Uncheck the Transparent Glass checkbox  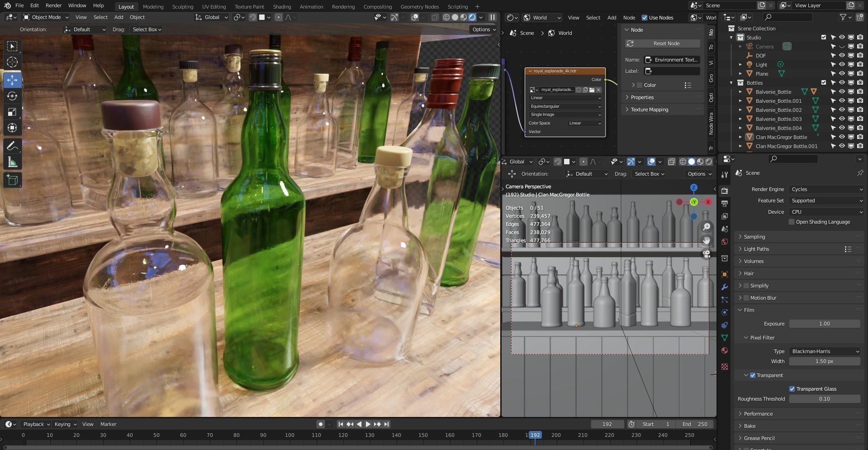[792, 389]
